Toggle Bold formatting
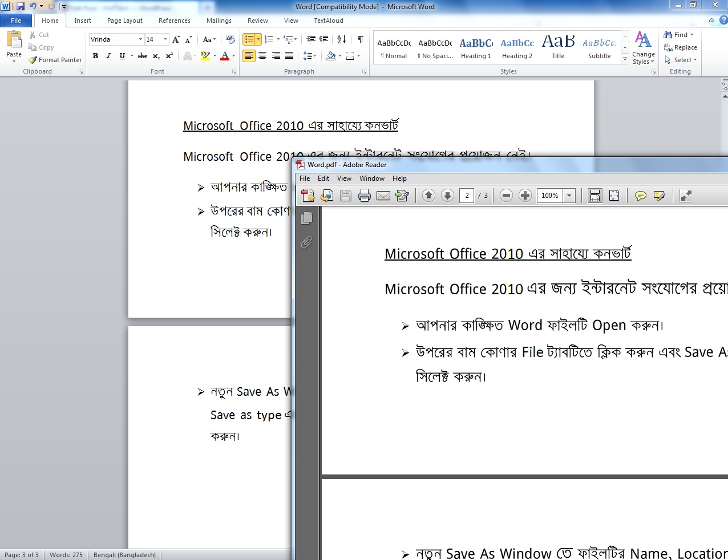This screenshot has width=728, height=560. click(x=95, y=56)
